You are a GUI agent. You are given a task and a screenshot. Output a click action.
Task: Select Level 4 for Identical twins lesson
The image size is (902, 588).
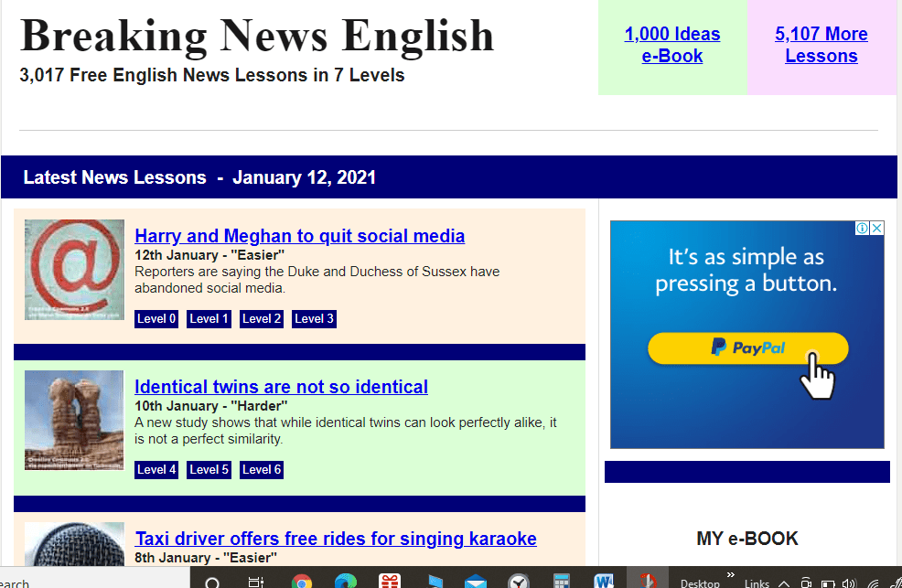pyautogui.click(x=156, y=470)
